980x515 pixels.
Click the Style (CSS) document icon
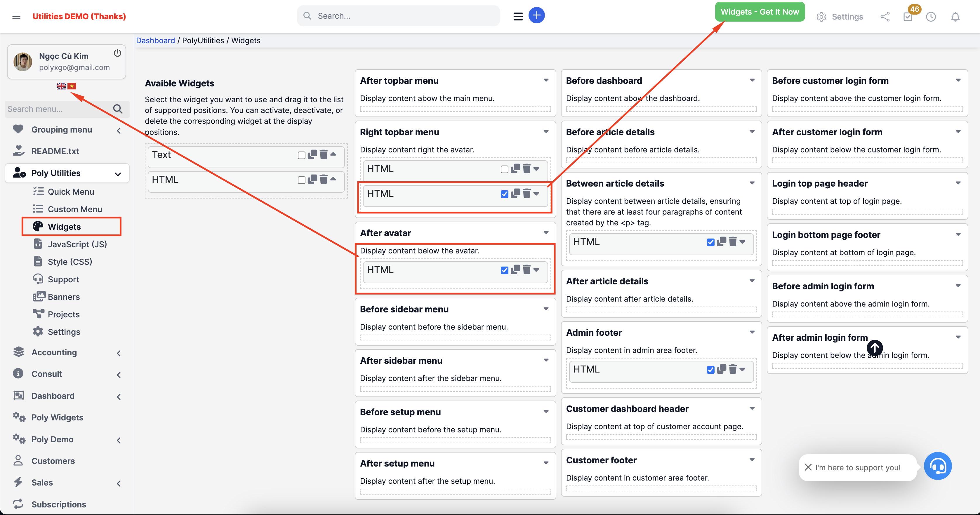pos(38,261)
